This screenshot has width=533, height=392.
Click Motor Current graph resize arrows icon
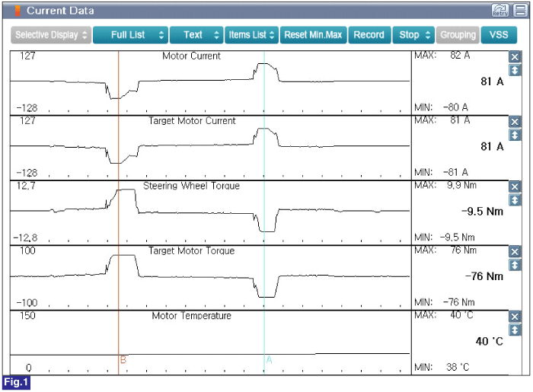pos(515,70)
